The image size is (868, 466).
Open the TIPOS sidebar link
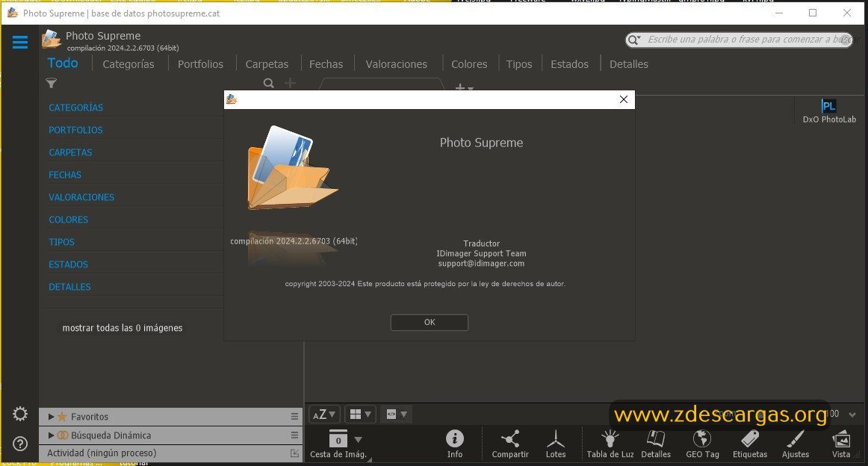tap(61, 242)
